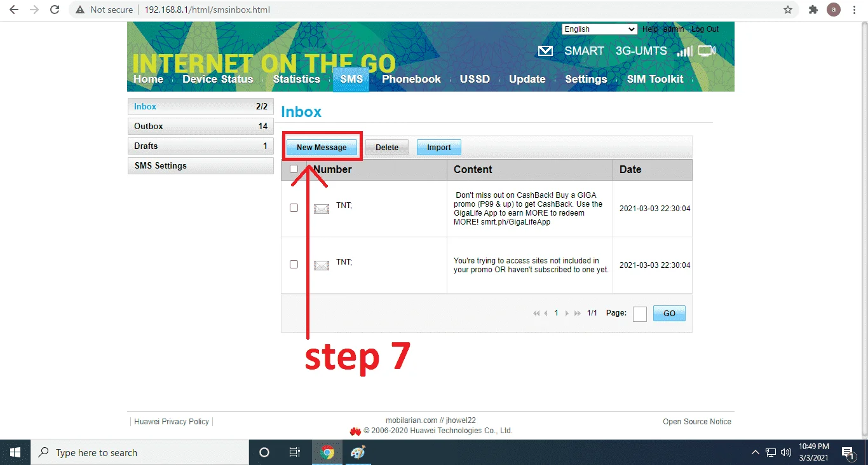Click the Help link
This screenshot has height=465, width=868.
coord(650,29)
